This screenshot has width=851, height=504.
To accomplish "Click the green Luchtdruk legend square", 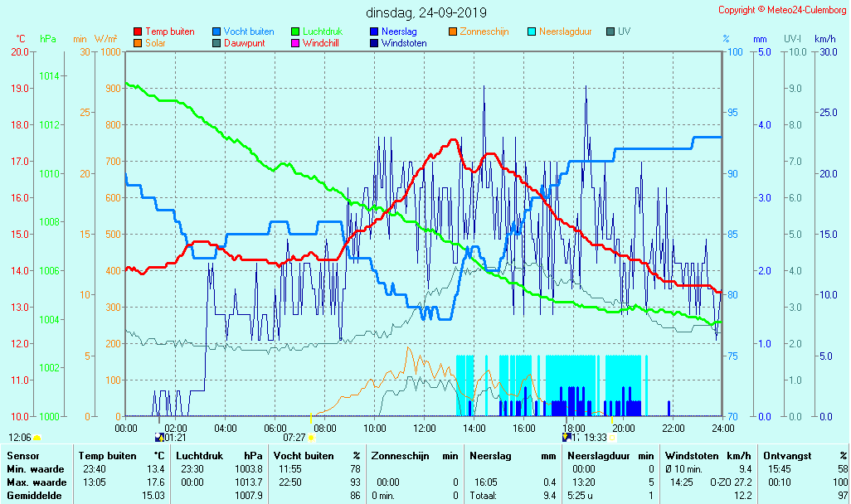I will [x=295, y=31].
